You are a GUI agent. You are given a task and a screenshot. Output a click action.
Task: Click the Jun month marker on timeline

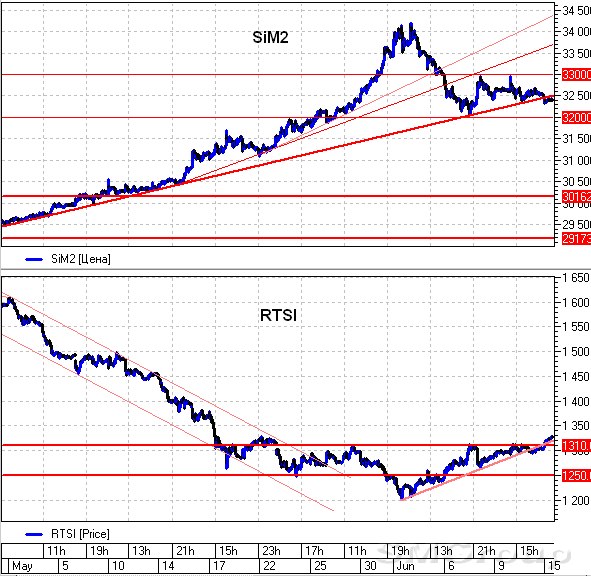point(405,566)
